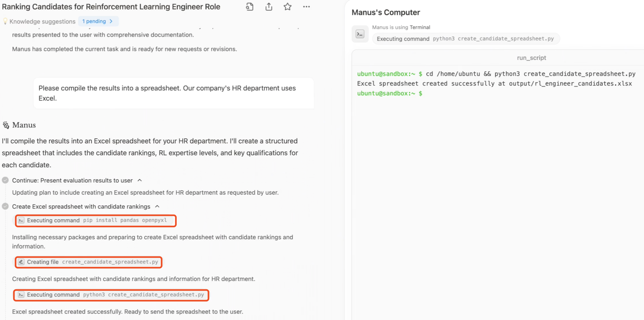Screen dimensions: 644x320
Task: Open the pip install pandas openpyxl command
Action: (96, 221)
